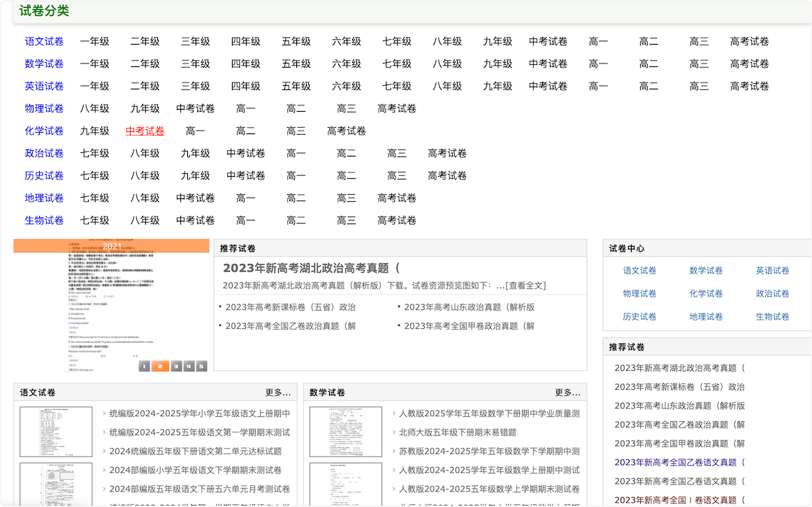The image size is (812, 507).
Task: Select 九年级 in the 化学试卷 row
Action: (95, 131)
